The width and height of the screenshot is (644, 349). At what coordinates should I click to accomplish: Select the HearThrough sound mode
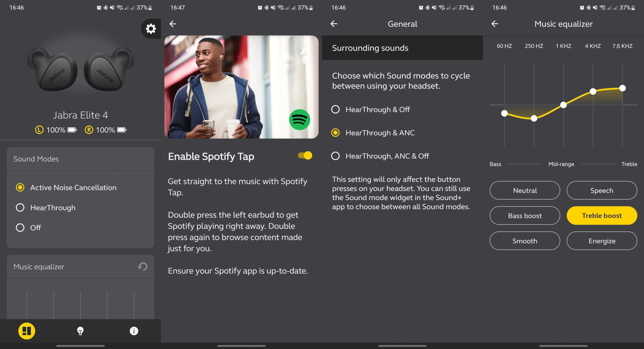[20, 208]
